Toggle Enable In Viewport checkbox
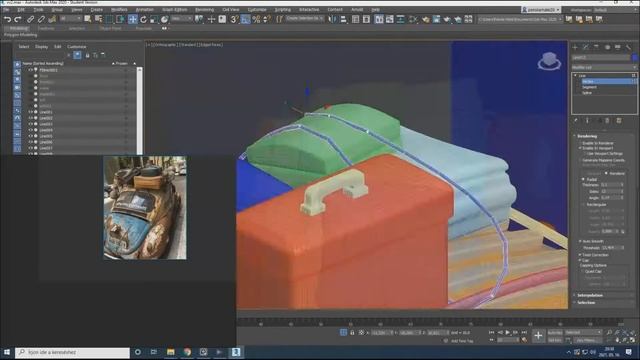The height and width of the screenshot is (360, 640). [580, 148]
